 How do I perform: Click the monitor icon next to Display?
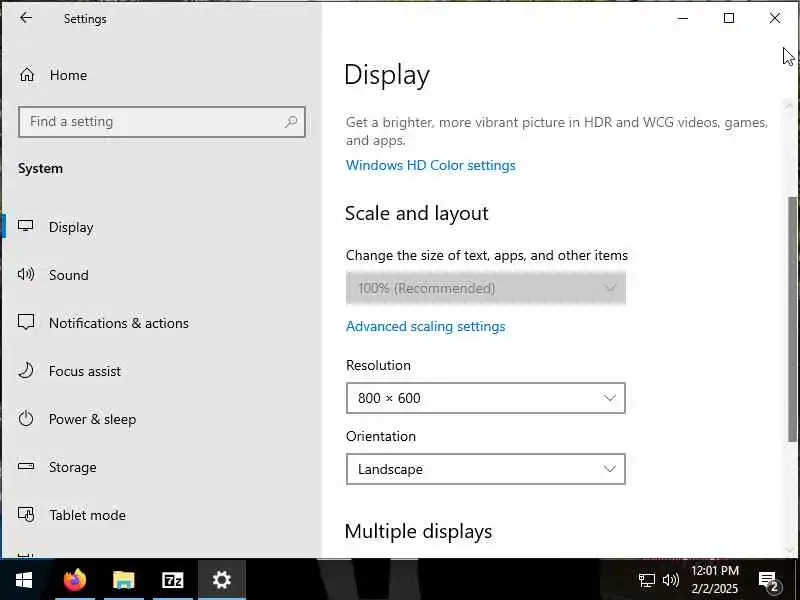point(26,226)
